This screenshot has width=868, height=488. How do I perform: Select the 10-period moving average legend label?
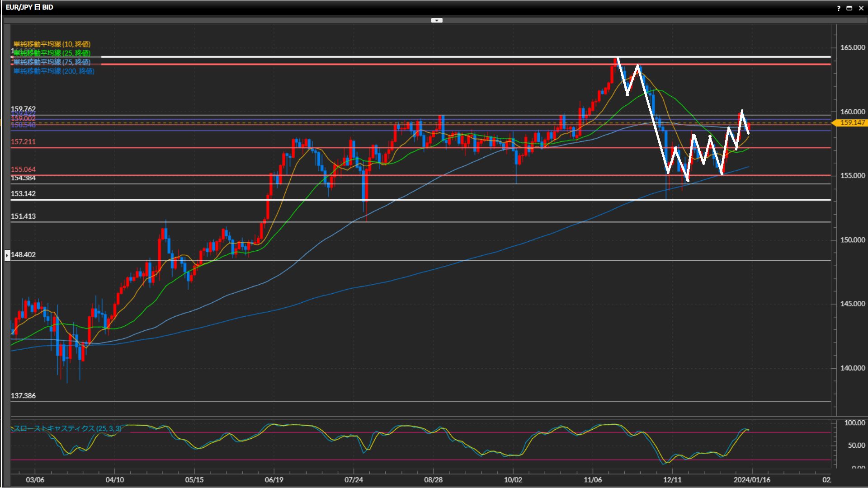(x=52, y=44)
